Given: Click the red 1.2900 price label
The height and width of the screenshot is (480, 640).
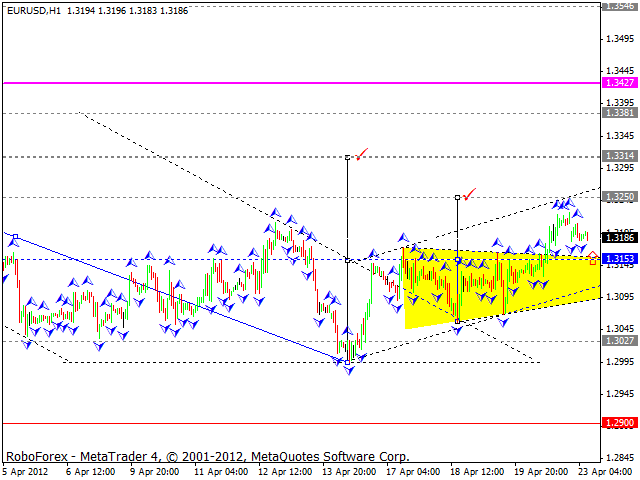Looking at the screenshot, I should pos(620,423).
